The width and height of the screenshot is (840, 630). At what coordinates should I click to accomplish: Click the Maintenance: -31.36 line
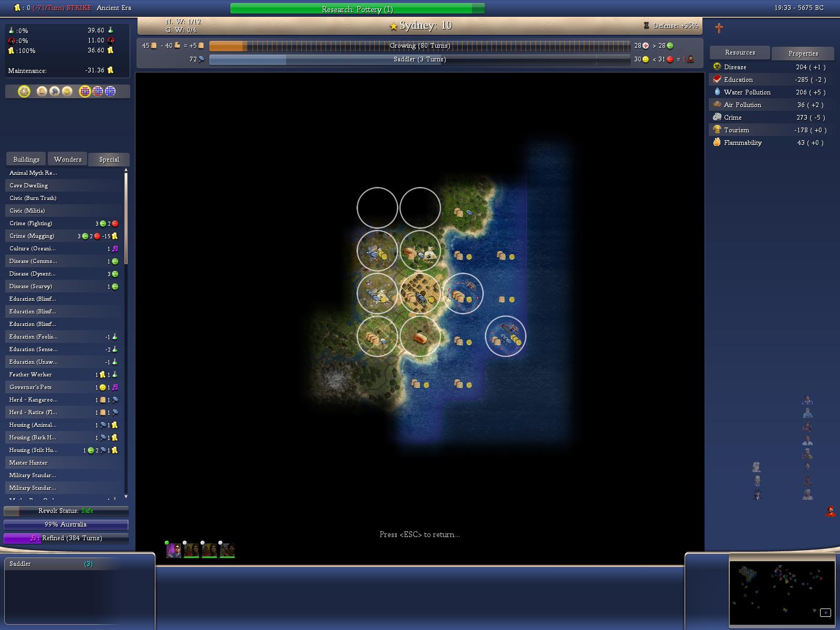click(61, 70)
